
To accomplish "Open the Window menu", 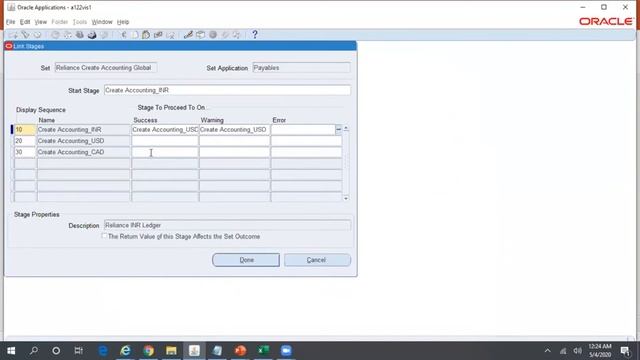I will (102, 22).
